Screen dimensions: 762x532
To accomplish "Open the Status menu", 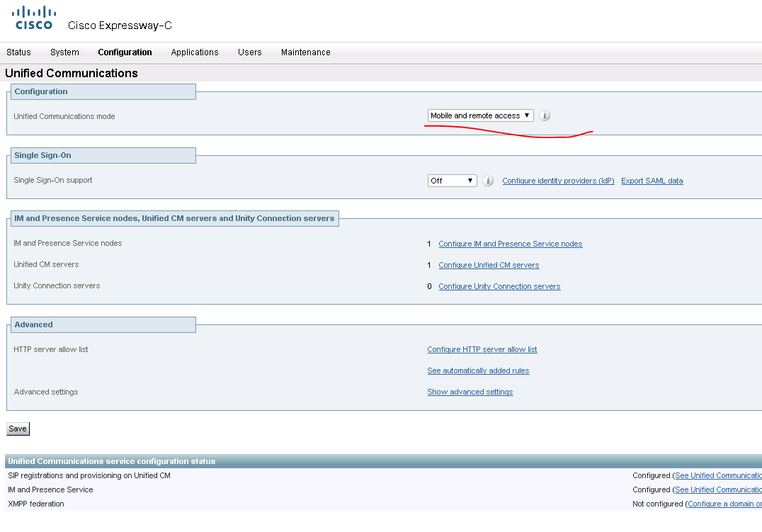I will pos(18,52).
